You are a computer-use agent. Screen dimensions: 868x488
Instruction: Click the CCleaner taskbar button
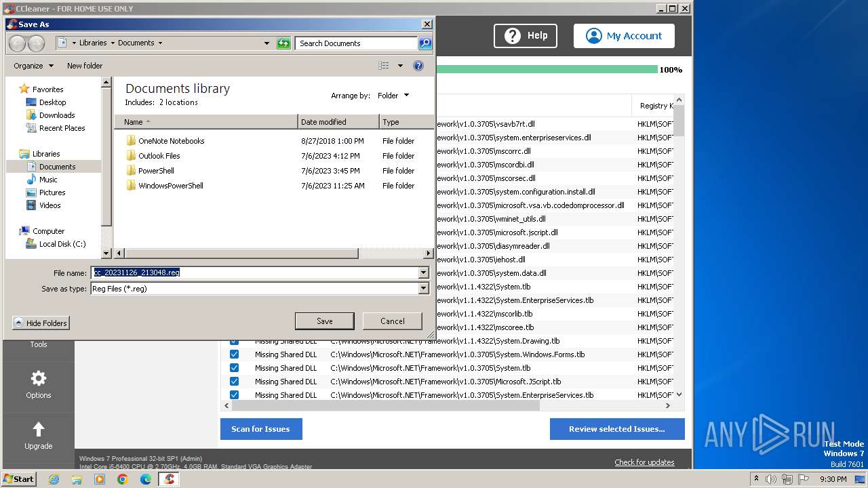[x=169, y=479]
